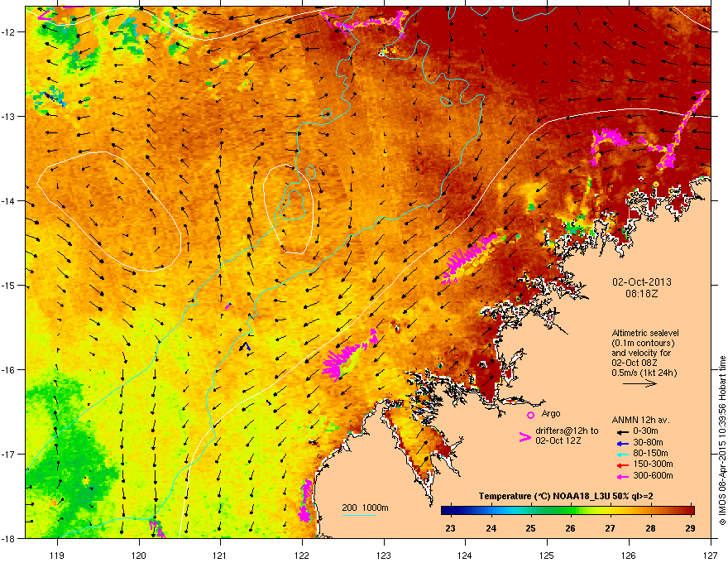Click the magenta drifters arrowhead legend symbol
Viewport: 728px width, 563px height.
point(524,437)
